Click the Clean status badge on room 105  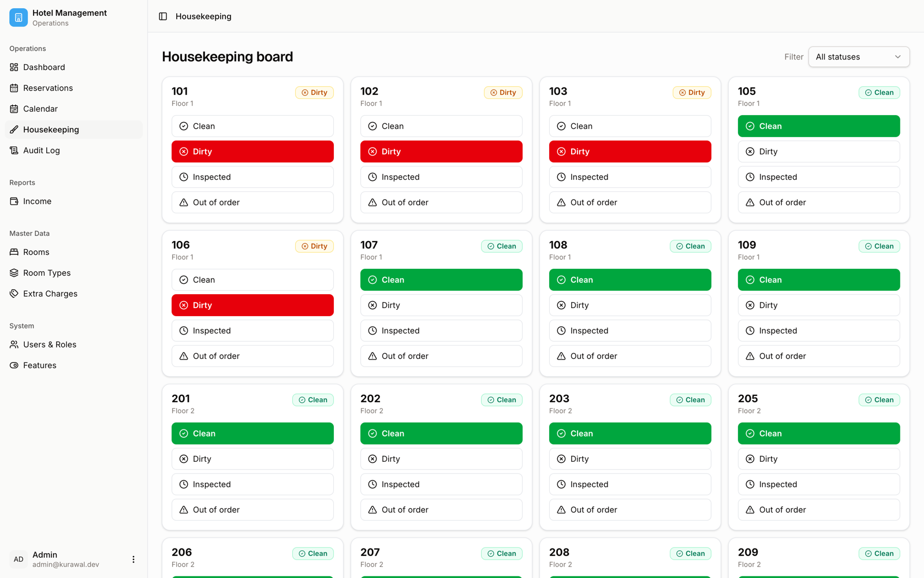(879, 92)
